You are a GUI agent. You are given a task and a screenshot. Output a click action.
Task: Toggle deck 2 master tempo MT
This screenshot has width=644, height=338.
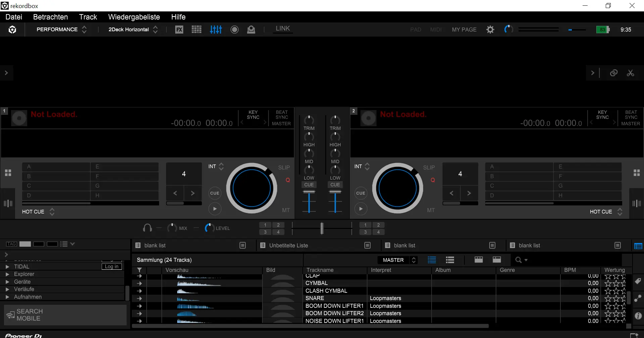point(431,210)
